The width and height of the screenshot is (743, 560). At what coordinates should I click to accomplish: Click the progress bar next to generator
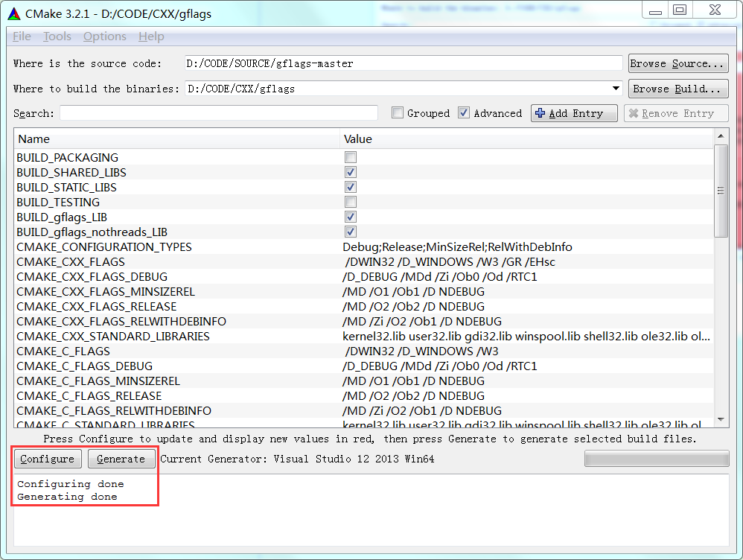click(657, 459)
